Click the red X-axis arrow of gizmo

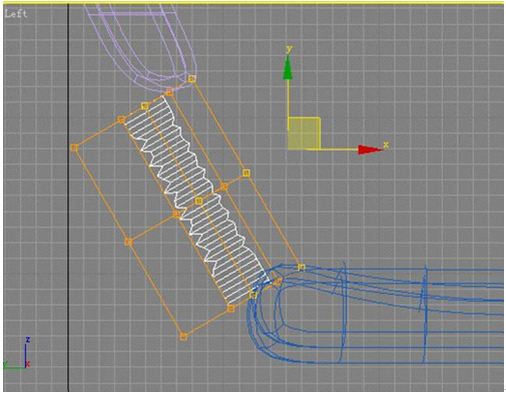click(x=370, y=150)
